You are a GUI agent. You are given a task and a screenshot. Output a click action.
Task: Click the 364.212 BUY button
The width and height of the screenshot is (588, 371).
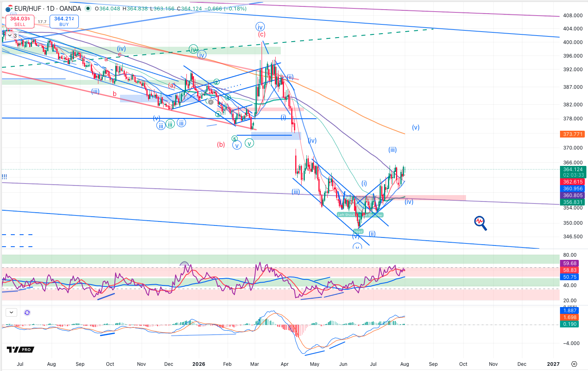click(64, 21)
